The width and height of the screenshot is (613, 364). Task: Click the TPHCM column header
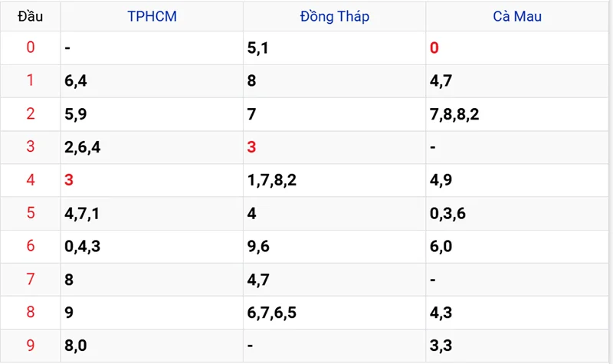click(152, 16)
